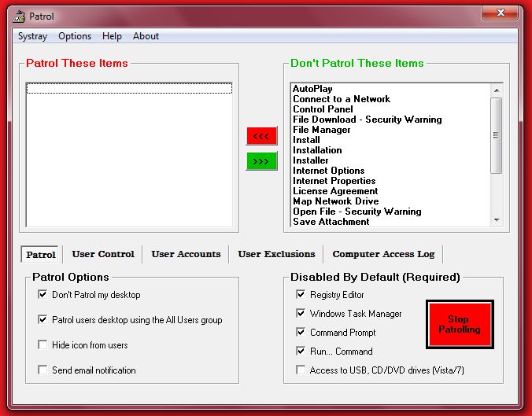
Task: Enable Send email notification checkbox
Action: 42,370
